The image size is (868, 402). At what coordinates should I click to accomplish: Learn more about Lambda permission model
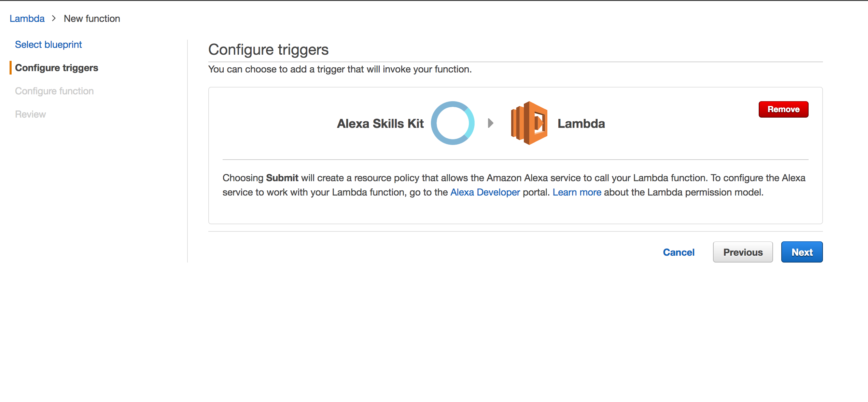[x=577, y=192]
